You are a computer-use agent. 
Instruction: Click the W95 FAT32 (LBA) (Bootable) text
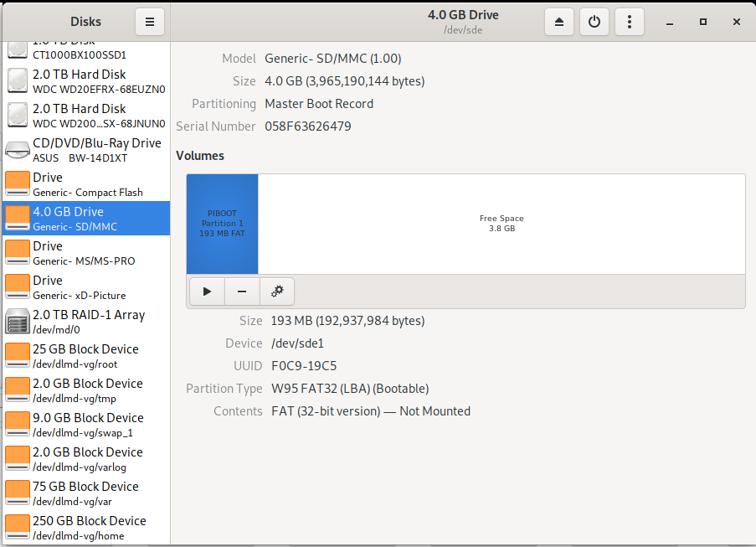click(350, 389)
